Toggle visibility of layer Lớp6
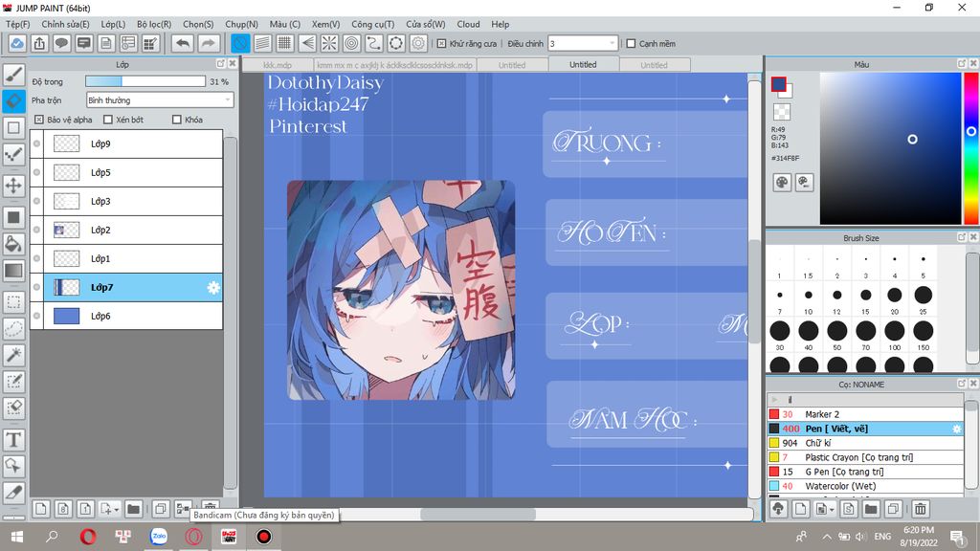Image resolution: width=980 pixels, height=551 pixels. click(37, 316)
